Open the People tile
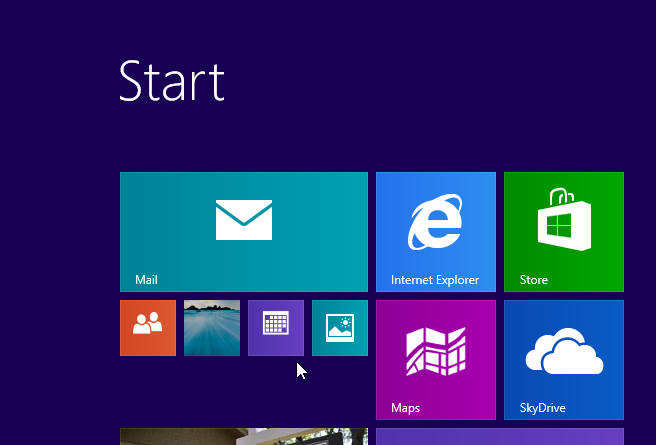 tap(148, 328)
